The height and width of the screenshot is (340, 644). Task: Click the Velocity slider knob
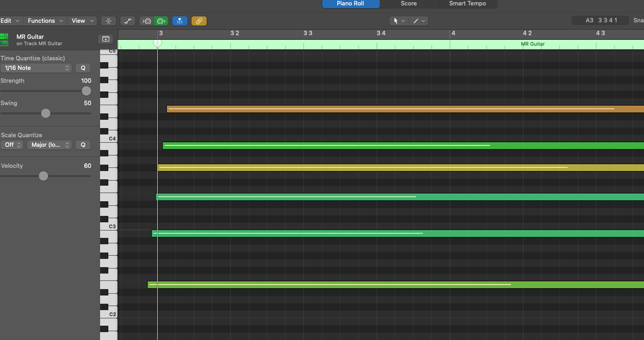pyautogui.click(x=44, y=176)
